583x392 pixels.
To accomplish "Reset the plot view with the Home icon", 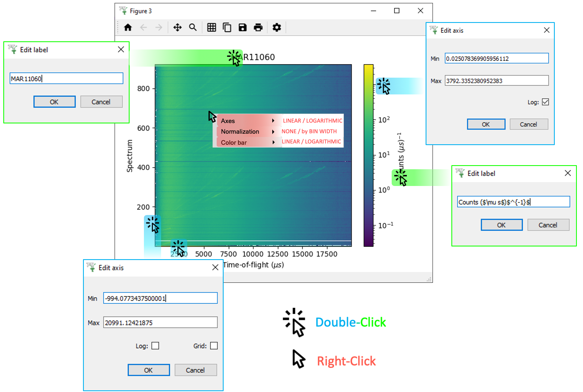I will point(128,27).
